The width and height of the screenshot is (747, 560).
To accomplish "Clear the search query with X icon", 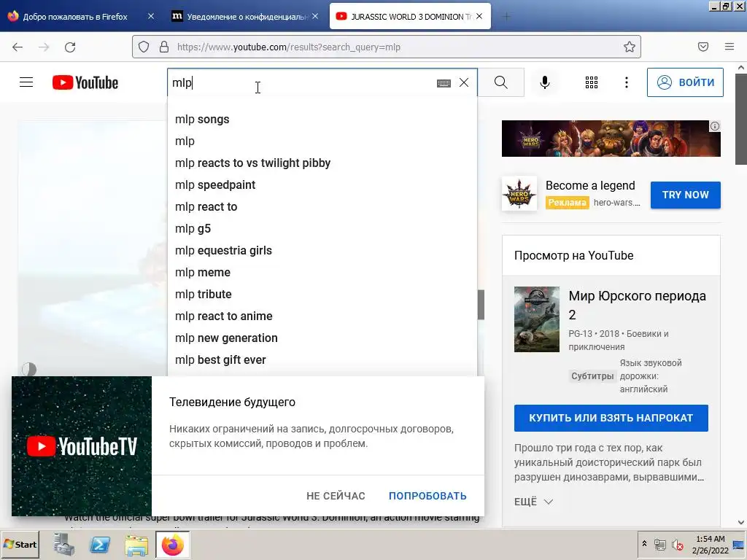I will click(464, 82).
